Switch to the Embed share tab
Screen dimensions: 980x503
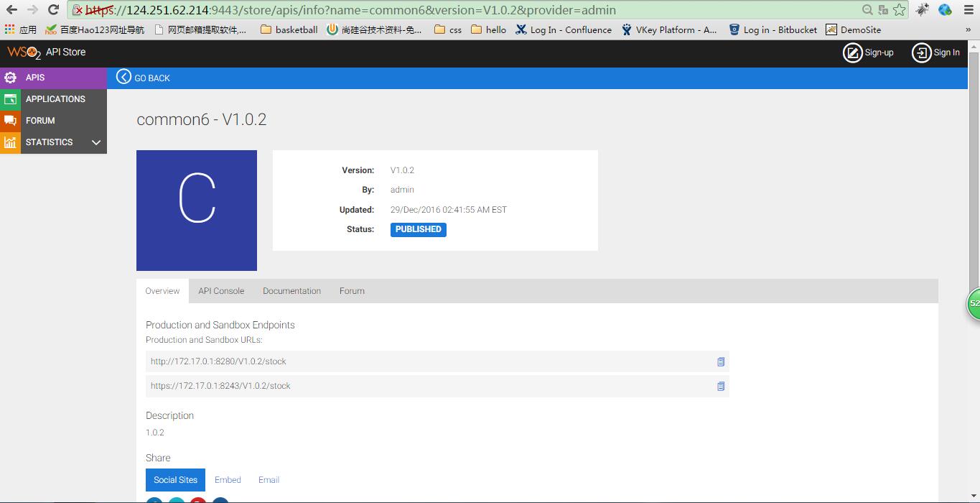point(228,480)
